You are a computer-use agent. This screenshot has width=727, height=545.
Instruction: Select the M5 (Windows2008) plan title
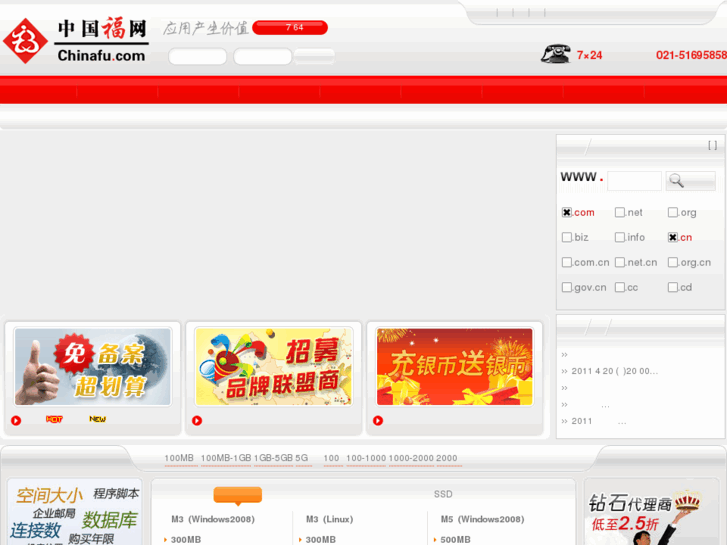point(483,519)
